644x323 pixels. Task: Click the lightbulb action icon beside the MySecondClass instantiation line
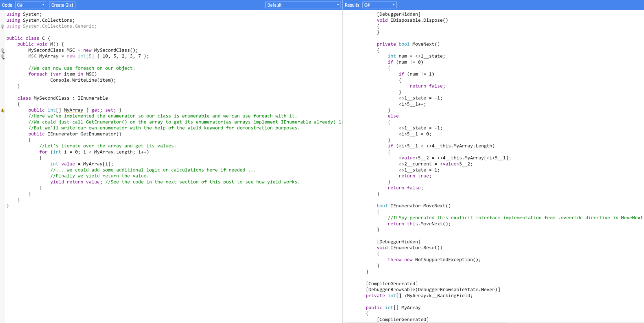pos(3,50)
